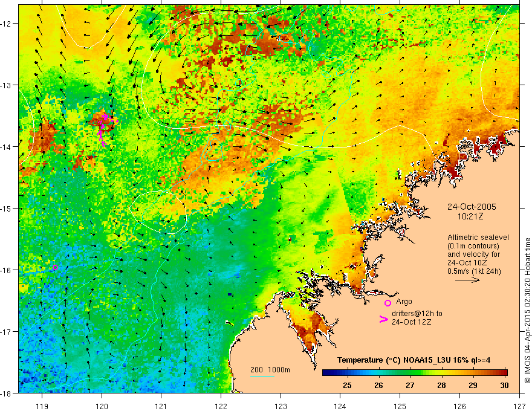Image resolution: width=532 pixels, height=411 pixels.
Task: Click the time label 10:21Z
Action: coord(470,216)
